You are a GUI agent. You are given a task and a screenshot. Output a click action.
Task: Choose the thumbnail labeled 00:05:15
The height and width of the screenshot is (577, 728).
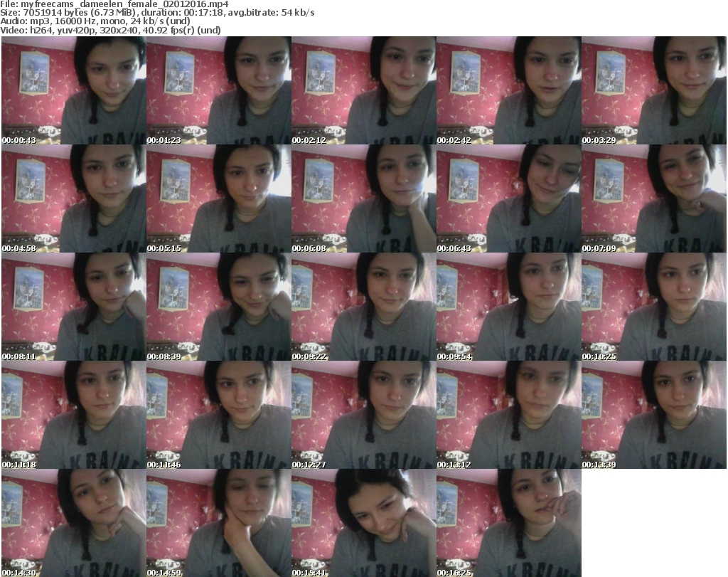(219, 198)
